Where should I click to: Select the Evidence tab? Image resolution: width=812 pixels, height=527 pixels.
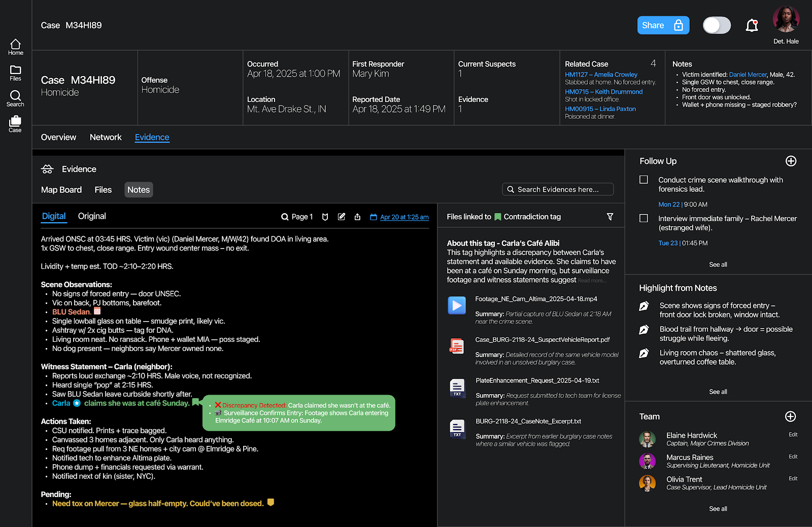[152, 137]
